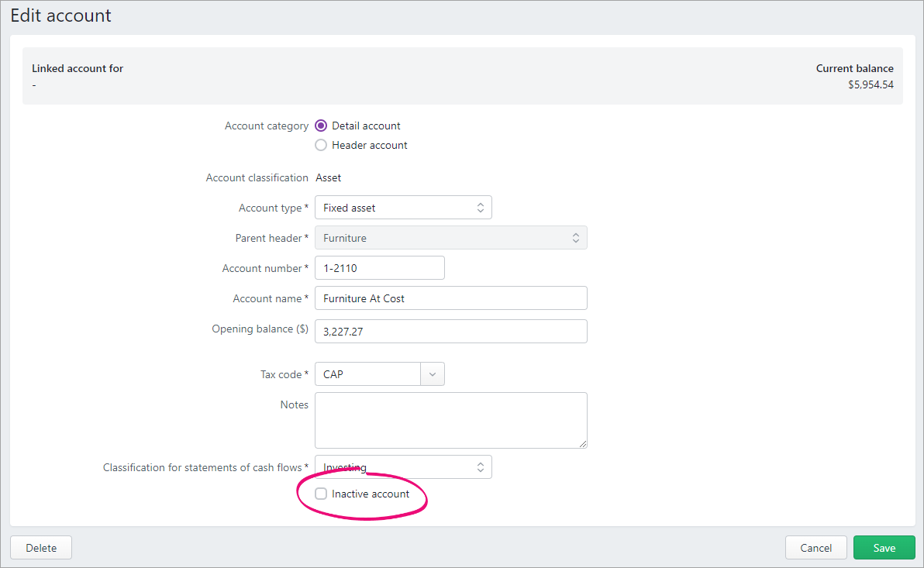Save the edited account
Viewport: 924px width, 568px height.
pos(884,547)
